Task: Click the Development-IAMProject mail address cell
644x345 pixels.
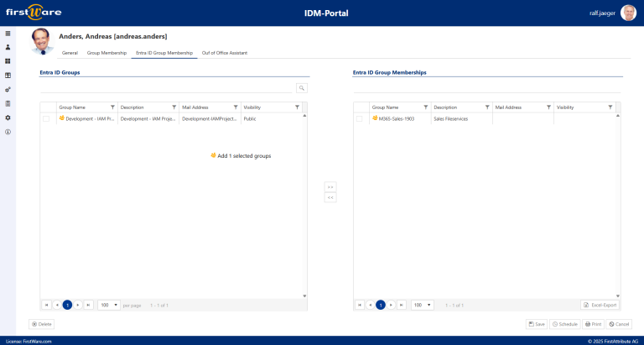Action: (x=210, y=119)
